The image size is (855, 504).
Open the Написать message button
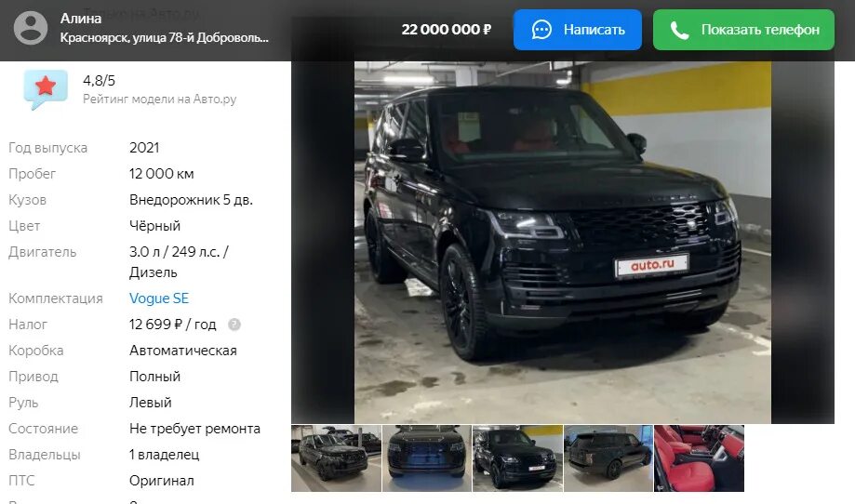pos(578,30)
